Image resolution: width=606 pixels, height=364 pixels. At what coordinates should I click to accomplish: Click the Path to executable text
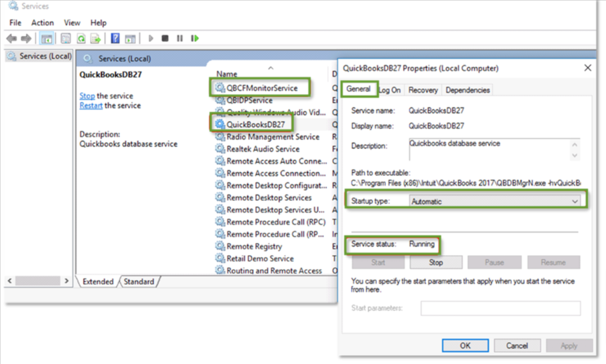click(x=465, y=183)
